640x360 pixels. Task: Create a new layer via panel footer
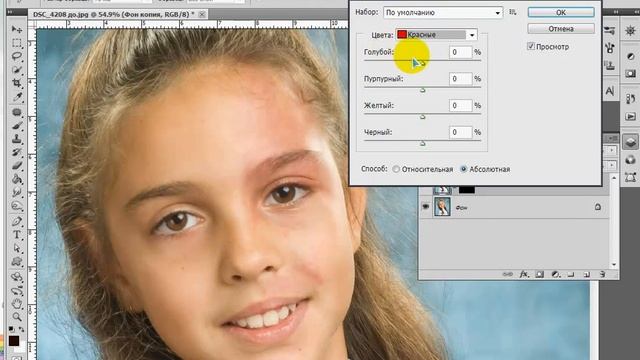[587, 274]
